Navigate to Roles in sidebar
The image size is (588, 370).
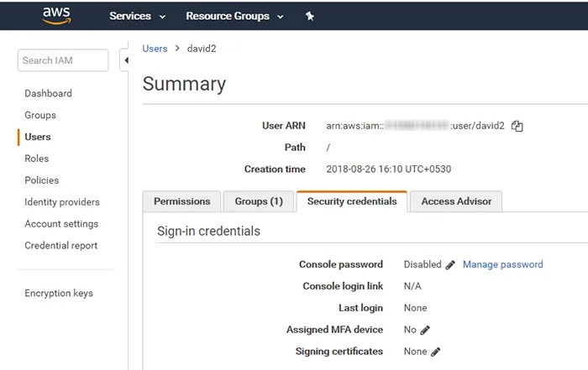[x=37, y=159]
